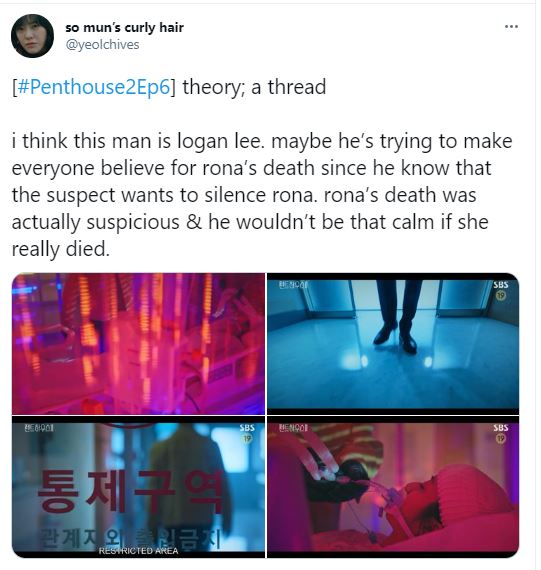
Task: Open the pink neon hospital equipment image
Action: 138,344
